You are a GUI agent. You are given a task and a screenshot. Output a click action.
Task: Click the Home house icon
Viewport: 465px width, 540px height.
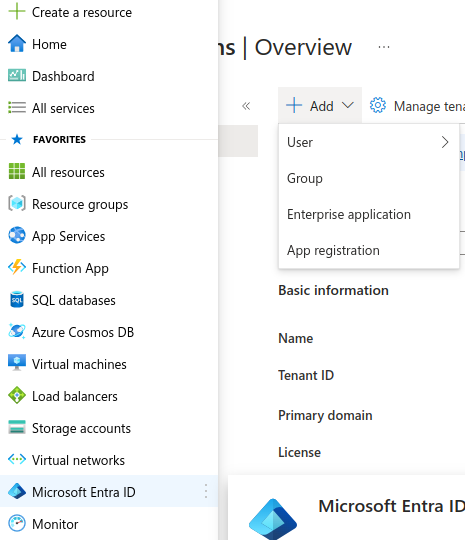tap(17, 44)
